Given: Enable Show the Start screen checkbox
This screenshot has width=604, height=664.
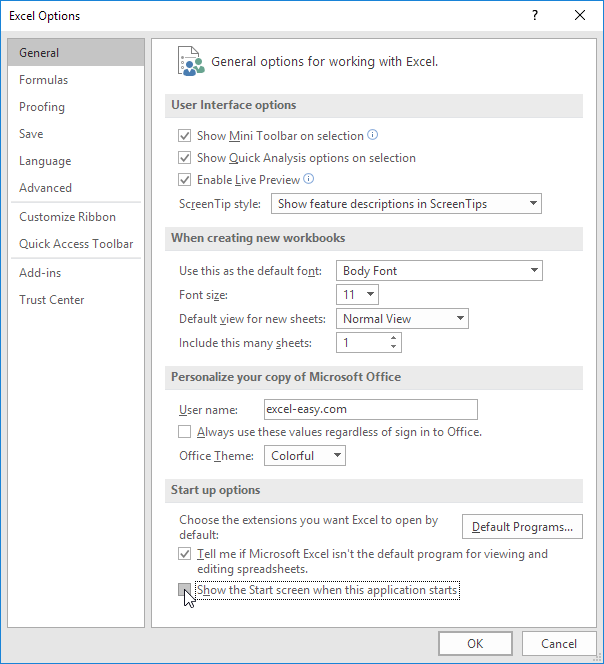Looking at the screenshot, I should [x=184, y=590].
